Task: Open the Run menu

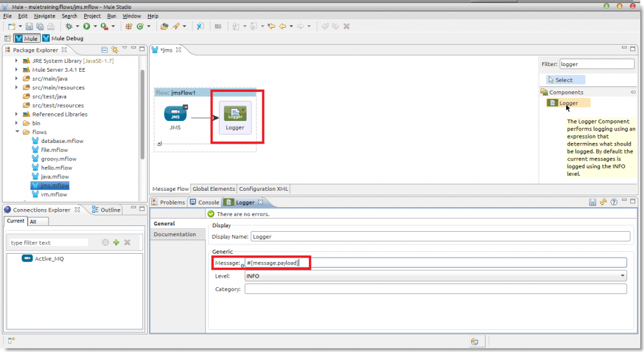Action: 112,16
